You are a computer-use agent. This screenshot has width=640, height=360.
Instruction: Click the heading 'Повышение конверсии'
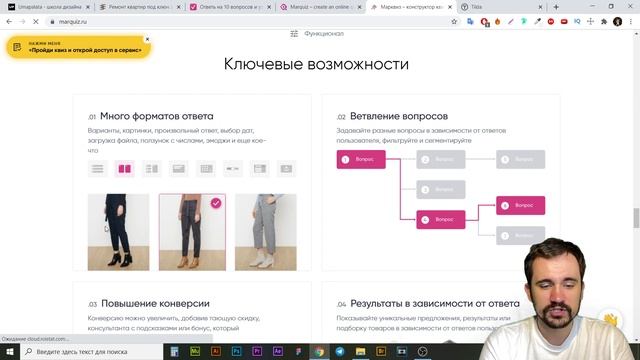click(x=155, y=304)
